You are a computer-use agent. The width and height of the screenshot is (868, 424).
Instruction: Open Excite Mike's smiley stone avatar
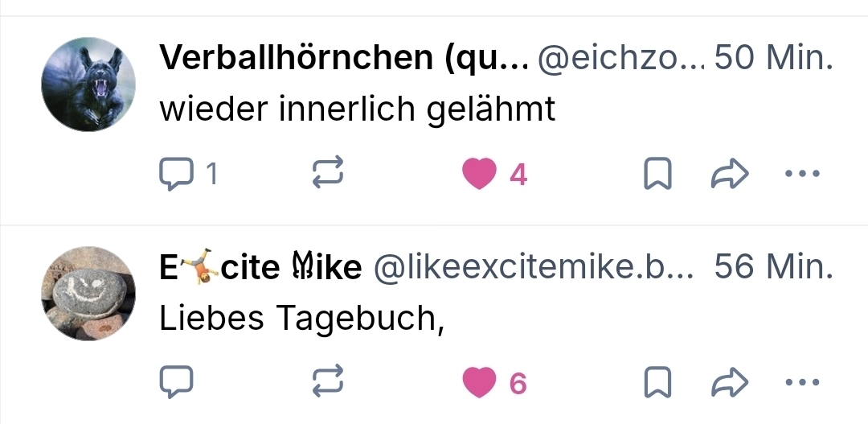point(88,294)
